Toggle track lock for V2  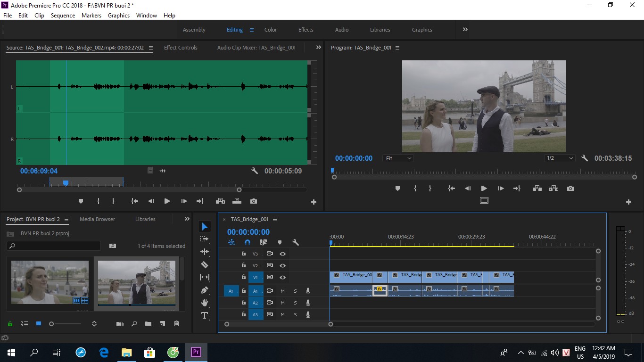pyautogui.click(x=243, y=265)
